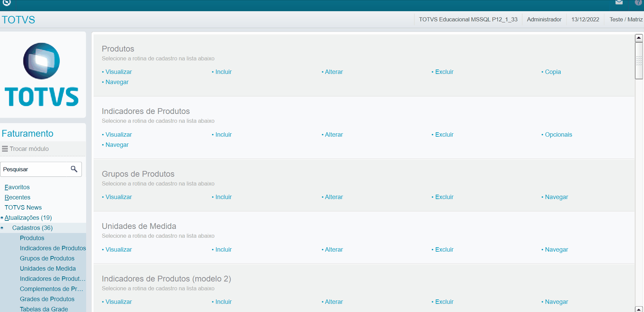Open Favoritos in the sidebar
Screen dimensions: 644x312
[x=17, y=187]
